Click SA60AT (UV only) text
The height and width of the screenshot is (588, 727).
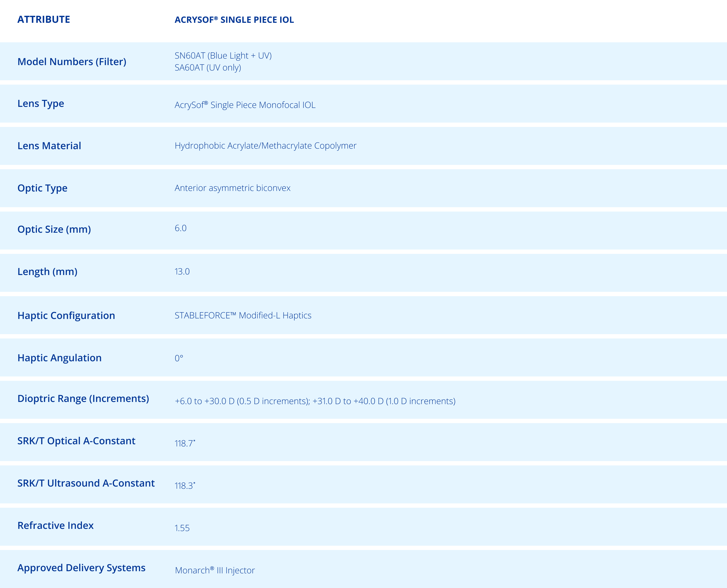[208, 68]
